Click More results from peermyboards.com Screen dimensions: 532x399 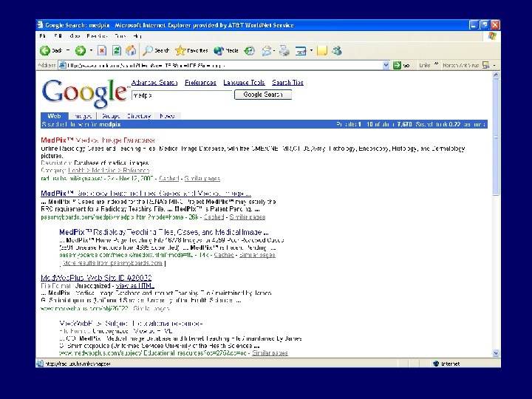pos(112,263)
